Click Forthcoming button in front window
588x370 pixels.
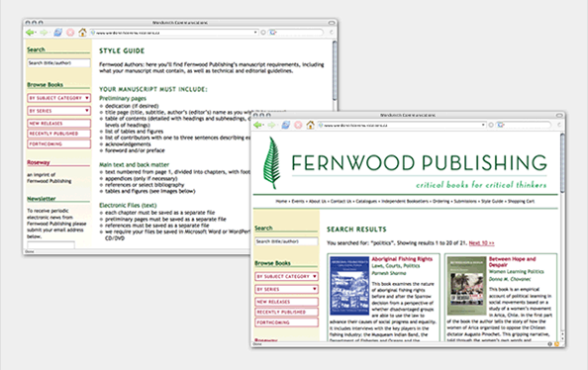click(286, 323)
